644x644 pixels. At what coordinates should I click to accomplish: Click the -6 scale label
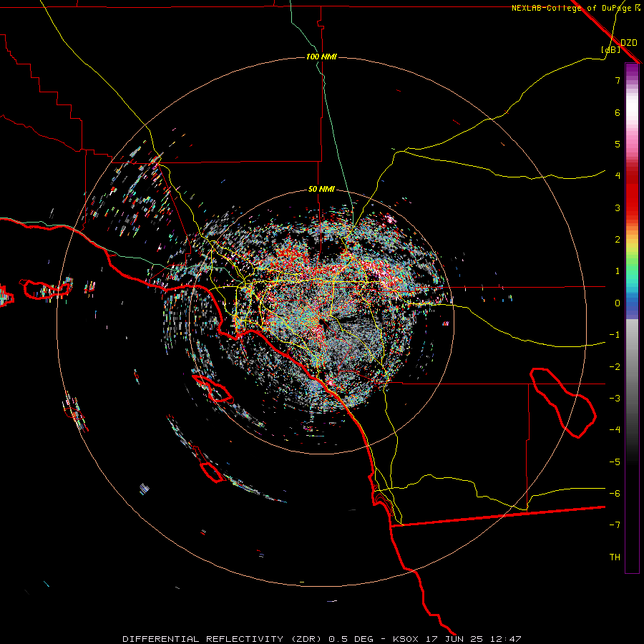click(x=615, y=494)
